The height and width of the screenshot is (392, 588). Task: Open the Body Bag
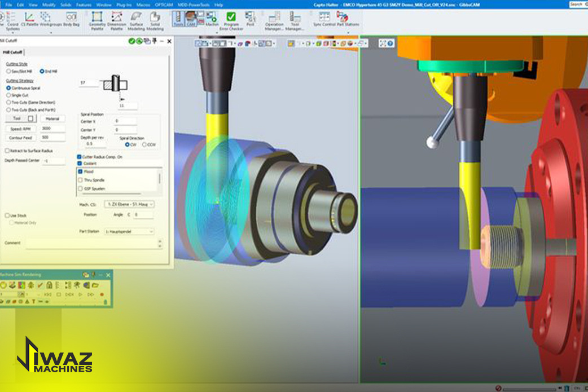coord(71,19)
